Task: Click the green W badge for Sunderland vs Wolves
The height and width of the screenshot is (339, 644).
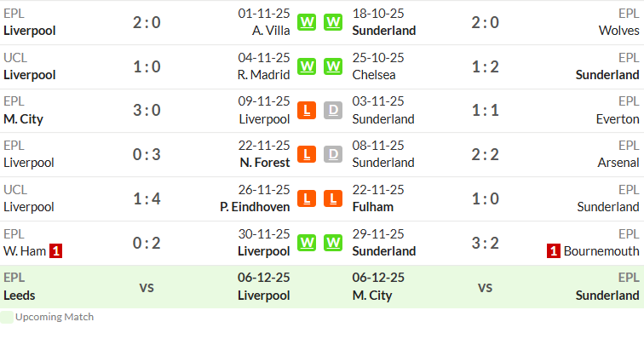Action: pos(333,22)
